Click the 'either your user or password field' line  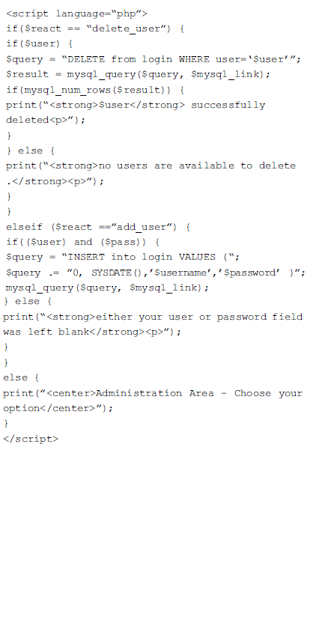click(153, 317)
